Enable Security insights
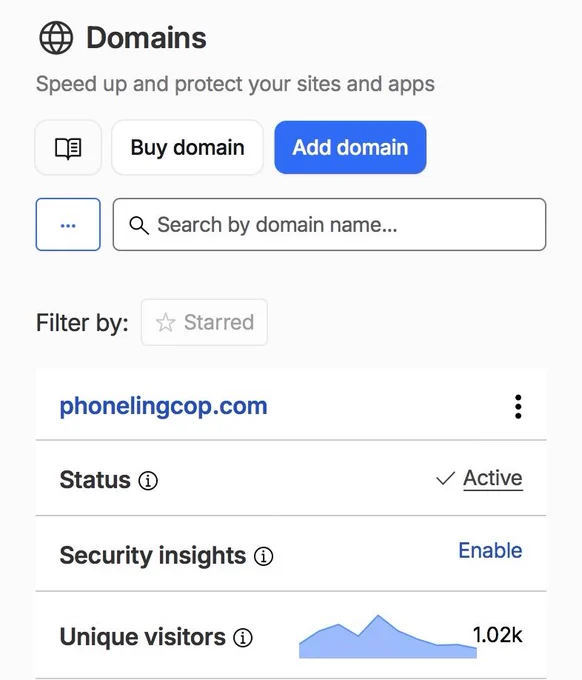 (x=490, y=551)
